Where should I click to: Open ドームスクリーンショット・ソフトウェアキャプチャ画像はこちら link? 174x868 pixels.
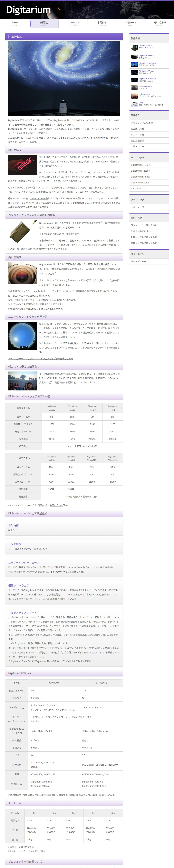coord(41,358)
